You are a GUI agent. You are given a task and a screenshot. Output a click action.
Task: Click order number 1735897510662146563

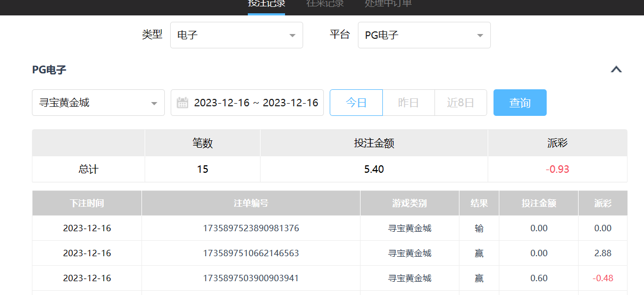251,253
